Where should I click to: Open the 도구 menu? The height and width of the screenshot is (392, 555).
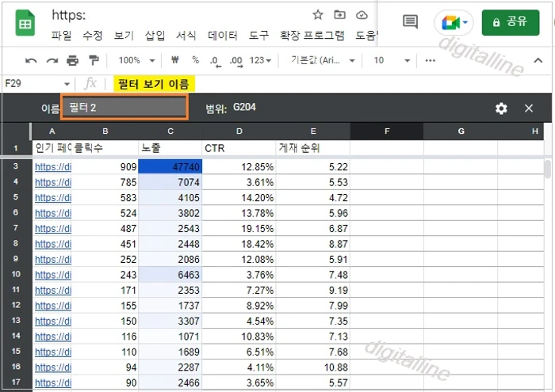point(258,36)
